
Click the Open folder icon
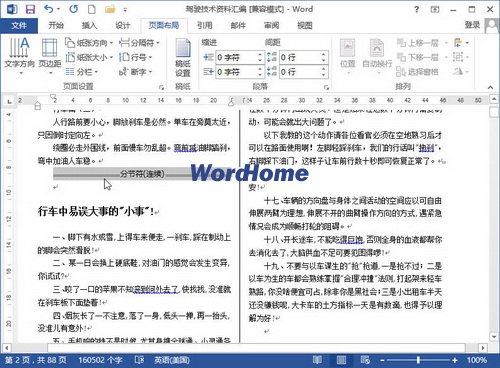[x=110, y=9]
